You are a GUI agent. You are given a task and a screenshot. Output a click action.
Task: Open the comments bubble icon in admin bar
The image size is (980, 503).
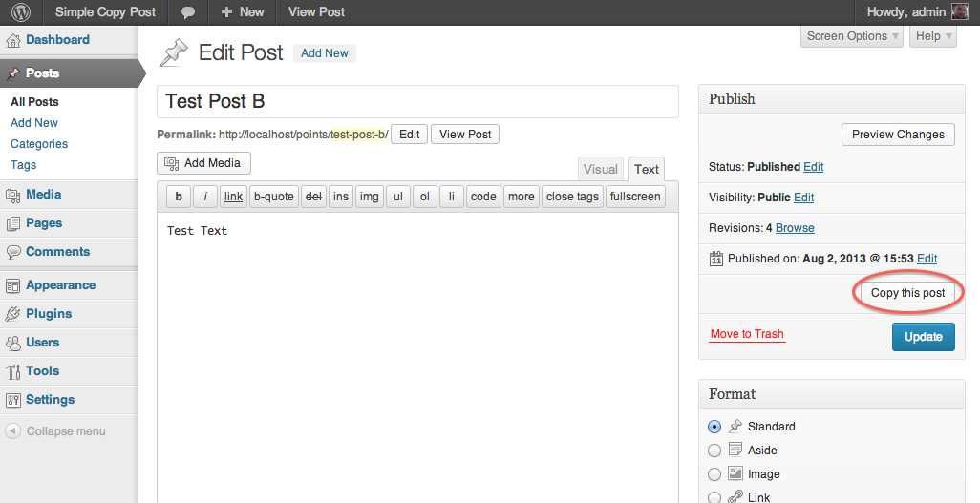point(187,11)
